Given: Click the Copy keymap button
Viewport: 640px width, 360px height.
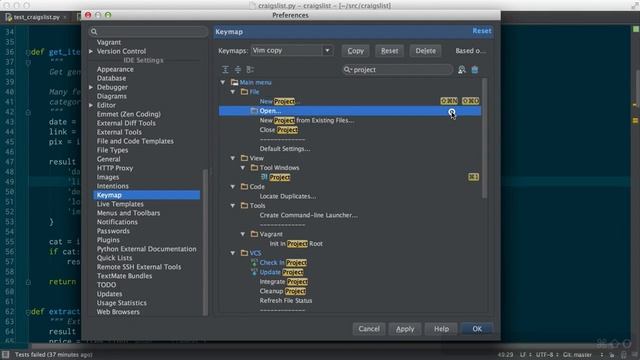Looking at the screenshot, I should [x=356, y=51].
